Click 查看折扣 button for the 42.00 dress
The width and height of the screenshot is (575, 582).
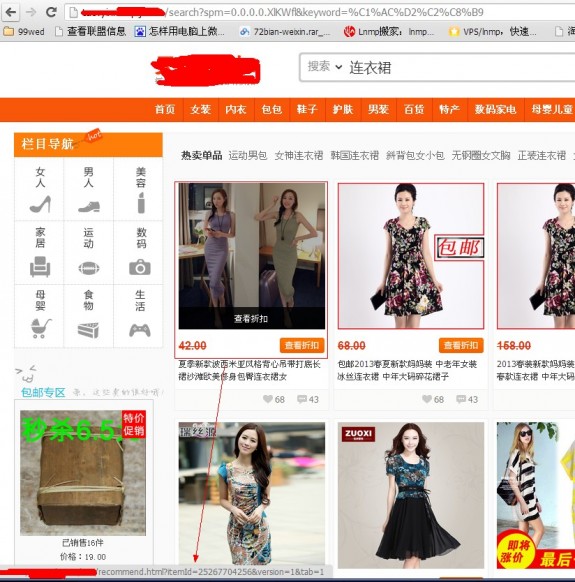click(x=302, y=345)
